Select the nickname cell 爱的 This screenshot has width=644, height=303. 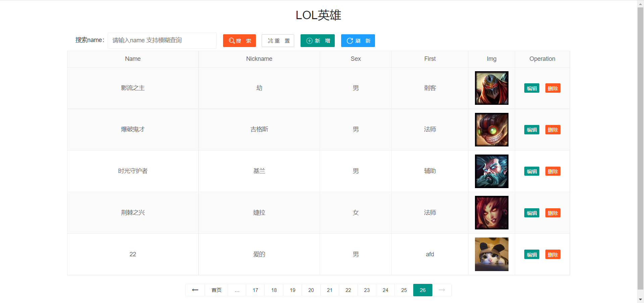(x=259, y=254)
